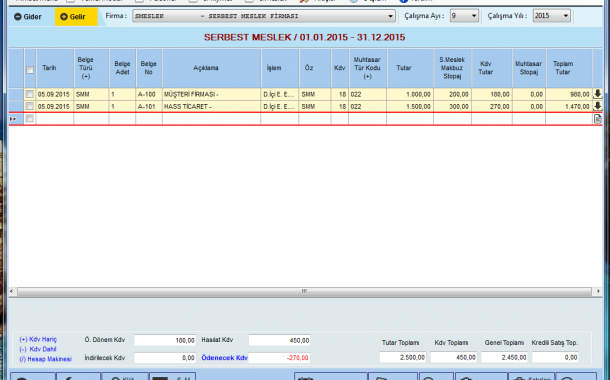
Task: Click the 200,00 stopaj cell
Action: [452, 94]
